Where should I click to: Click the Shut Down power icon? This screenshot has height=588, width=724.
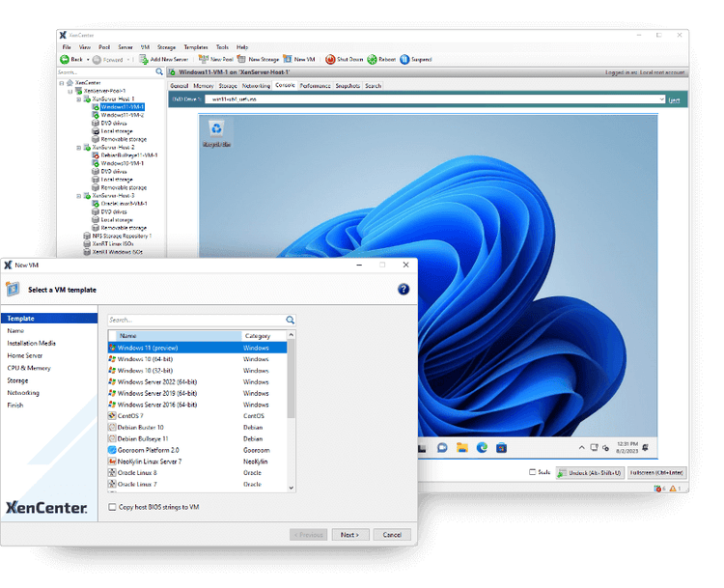[x=330, y=60]
